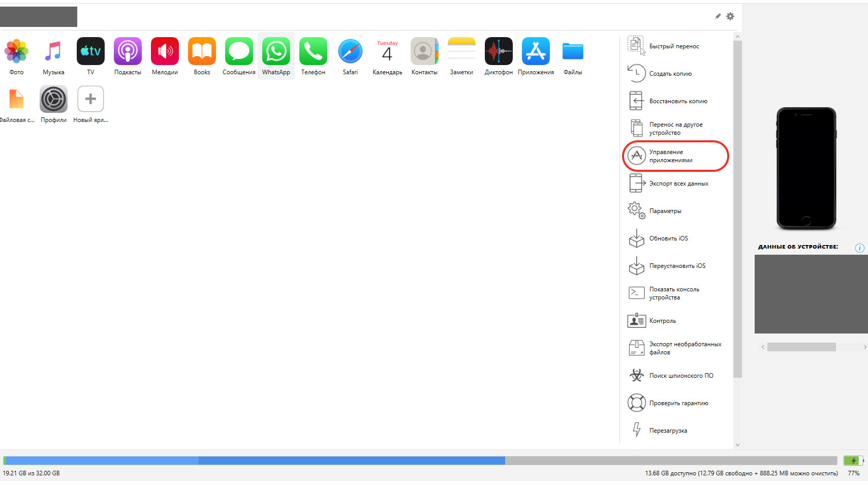Select Быстрый перенос action

coord(674,46)
